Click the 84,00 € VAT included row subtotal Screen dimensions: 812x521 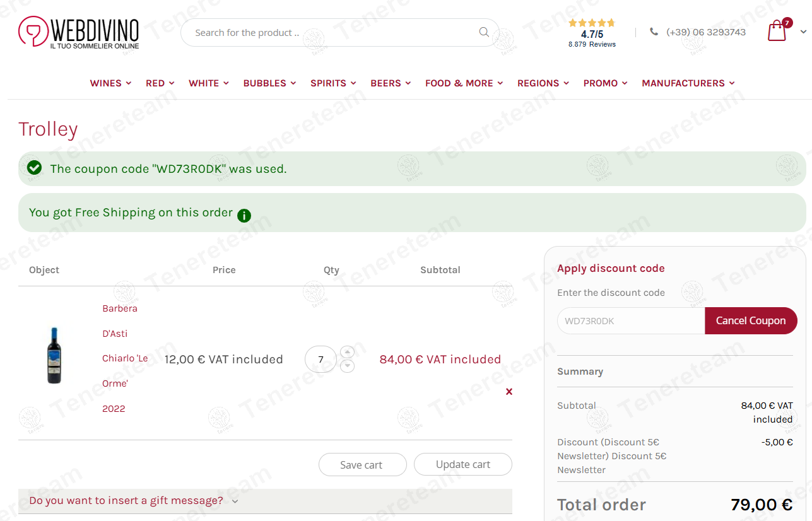[x=440, y=360]
